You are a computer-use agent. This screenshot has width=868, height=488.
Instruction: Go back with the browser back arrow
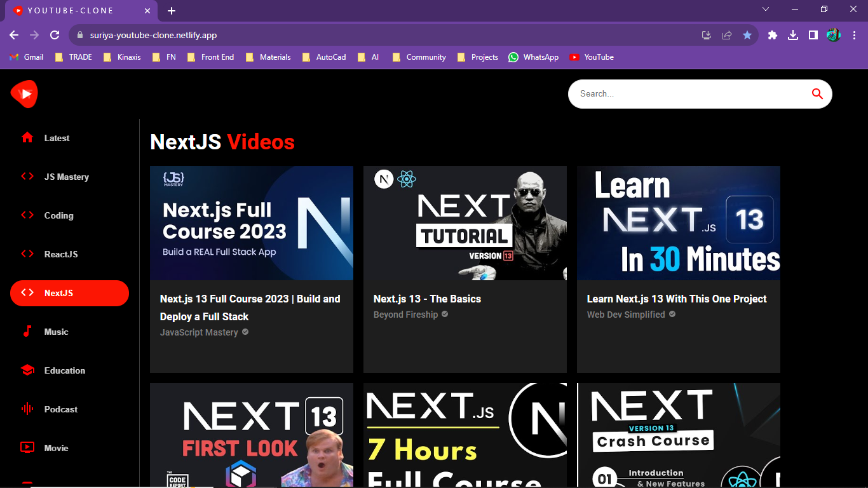pyautogui.click(x=14, y=35)
